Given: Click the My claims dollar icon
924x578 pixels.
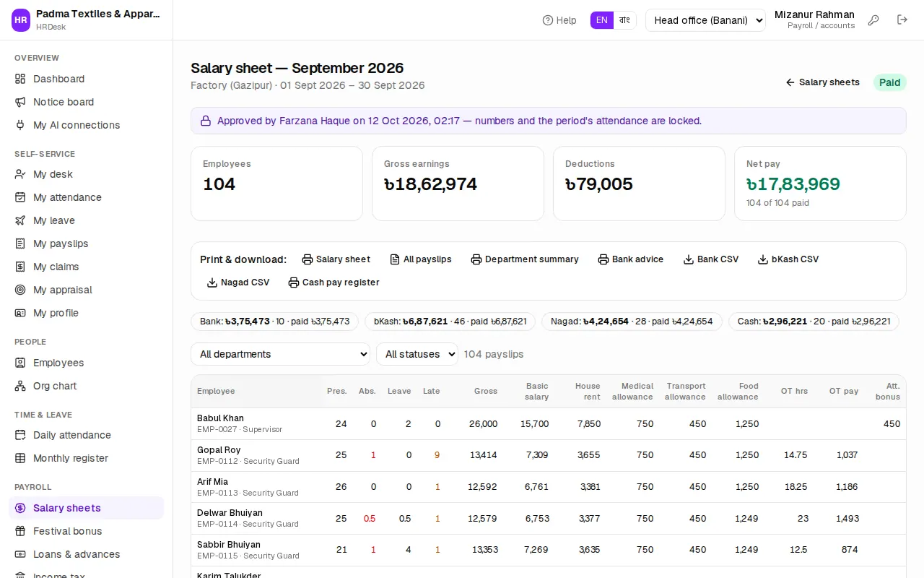Looking at the screenshot, I should click(x=20, y=267).
